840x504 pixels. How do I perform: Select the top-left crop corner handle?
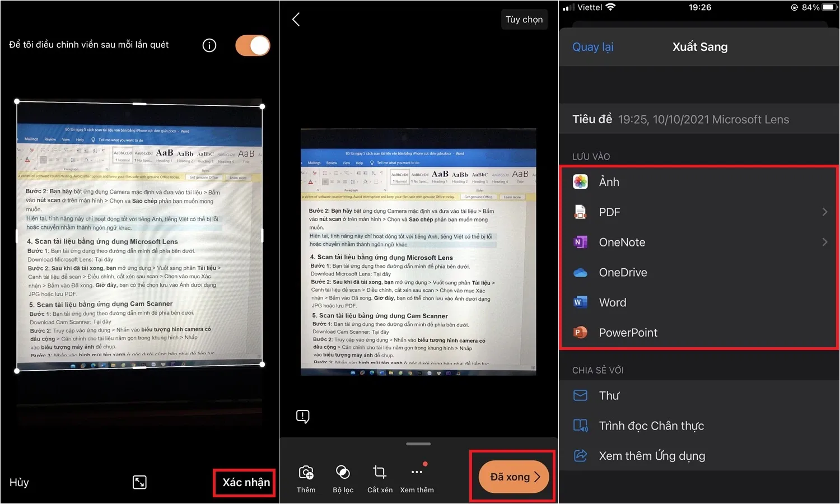(17, 101)
